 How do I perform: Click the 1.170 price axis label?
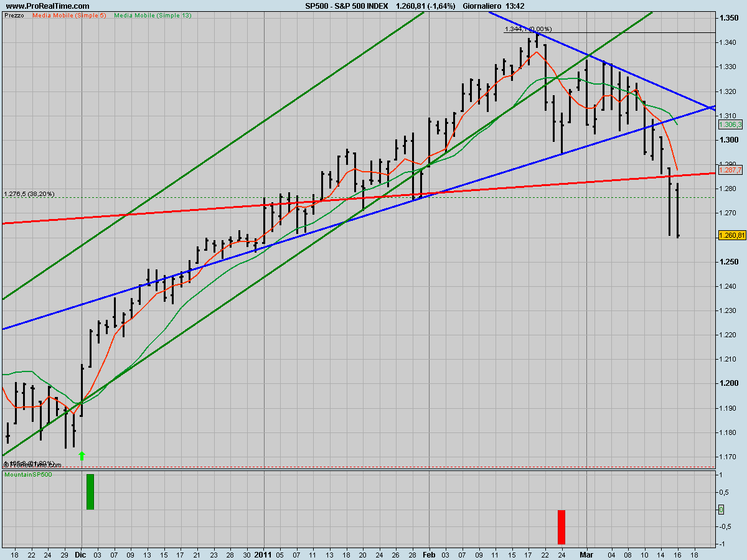(x=729, y=457)
